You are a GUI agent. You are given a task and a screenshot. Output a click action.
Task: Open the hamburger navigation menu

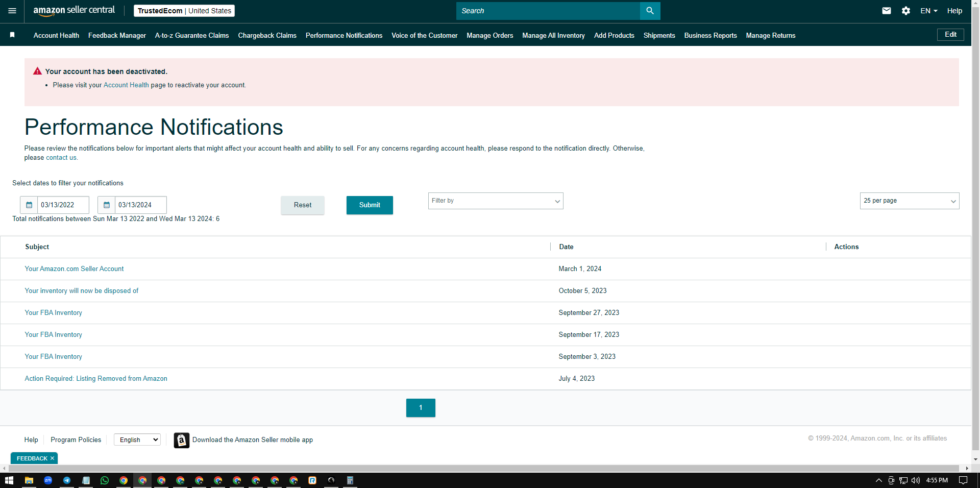click(x=12, y=11)
